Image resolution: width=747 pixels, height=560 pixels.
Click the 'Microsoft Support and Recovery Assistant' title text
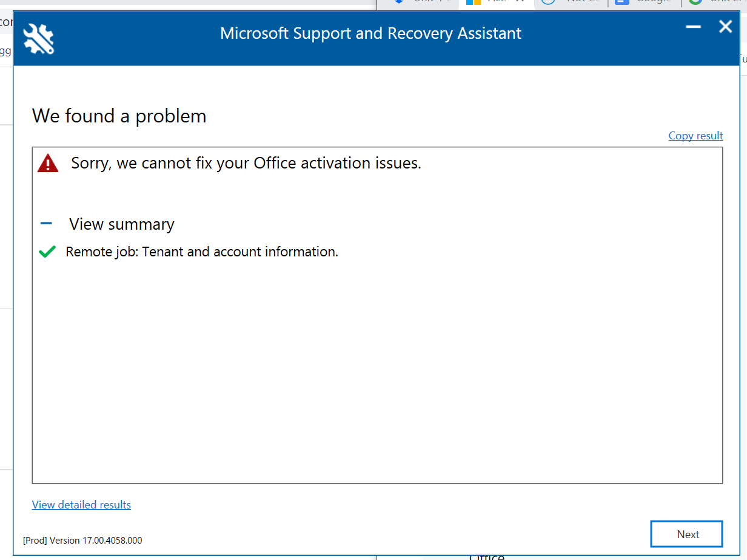pyautogui.click(x=370, y=33)
